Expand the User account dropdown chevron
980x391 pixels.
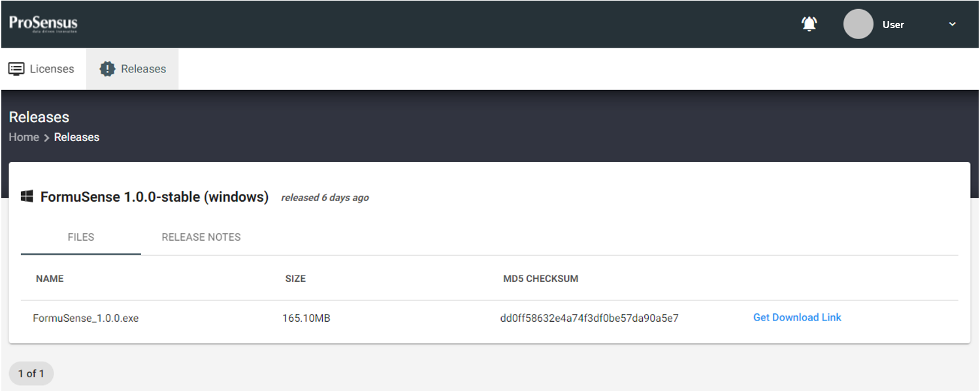pos(952,24)
